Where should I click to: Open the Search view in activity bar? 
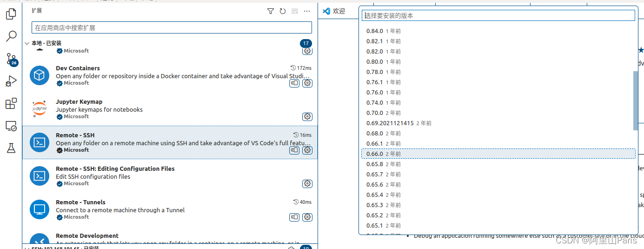click(11, 36)
